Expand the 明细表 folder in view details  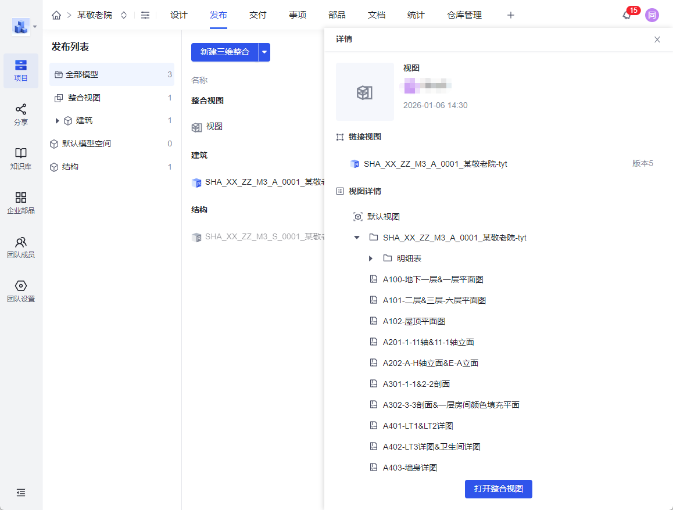[x=371, y=259]
